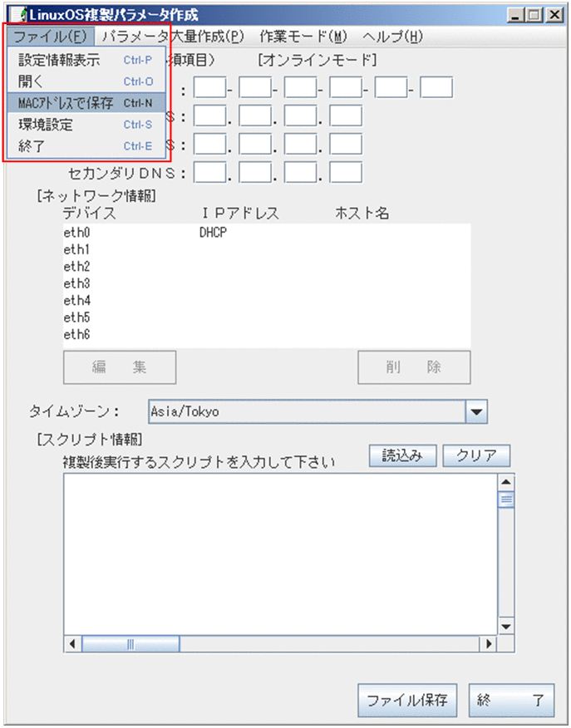Open the ヘルプ(H) menu
Screen dimensions: 571x728
pos(393,37)
